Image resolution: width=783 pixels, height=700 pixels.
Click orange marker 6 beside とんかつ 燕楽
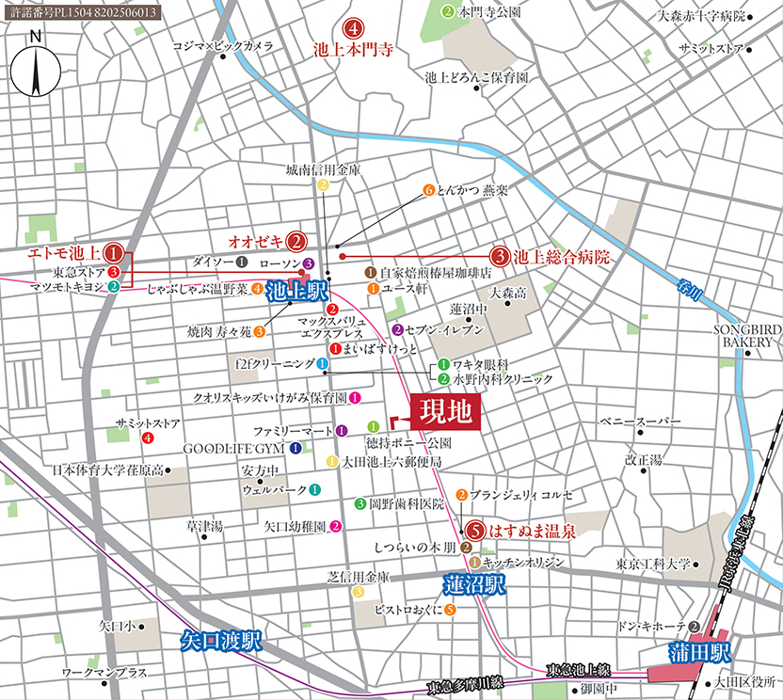tap(428, 190)
